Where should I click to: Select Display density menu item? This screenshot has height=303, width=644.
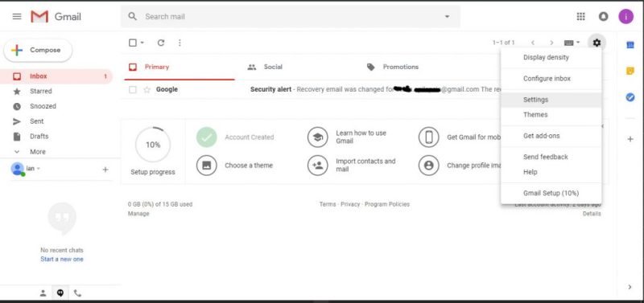point(551,57)
